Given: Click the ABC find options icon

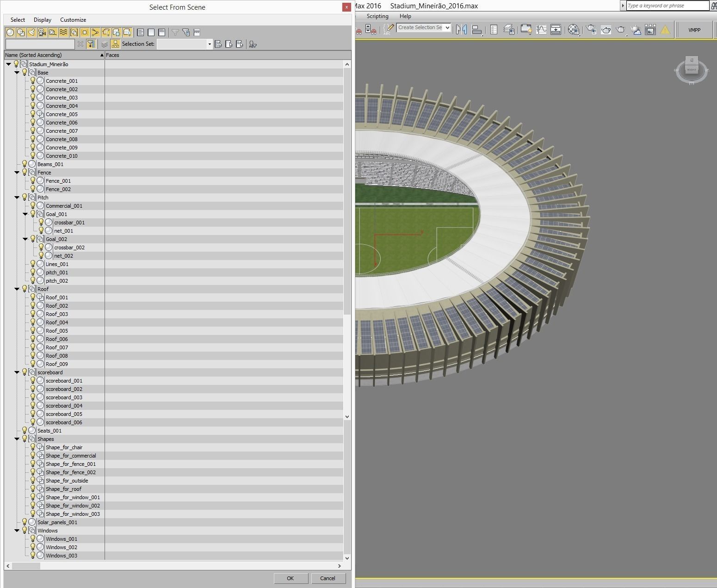Looking at the screenshot, I should (x=253, y=44).
